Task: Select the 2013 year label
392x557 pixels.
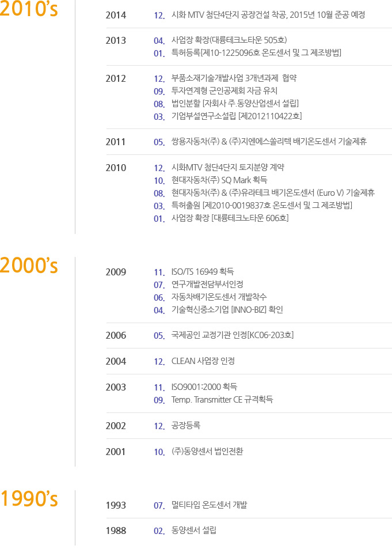Action: (x=116, y=40)
